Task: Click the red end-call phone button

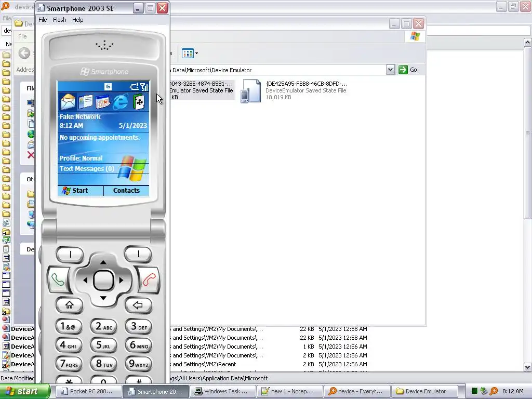Action: [149, 280]
